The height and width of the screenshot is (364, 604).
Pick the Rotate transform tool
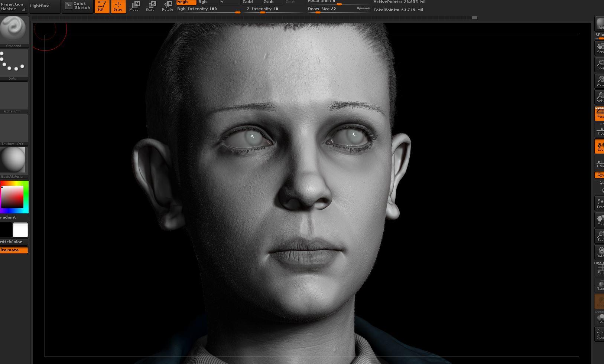[x=167, y=6]
